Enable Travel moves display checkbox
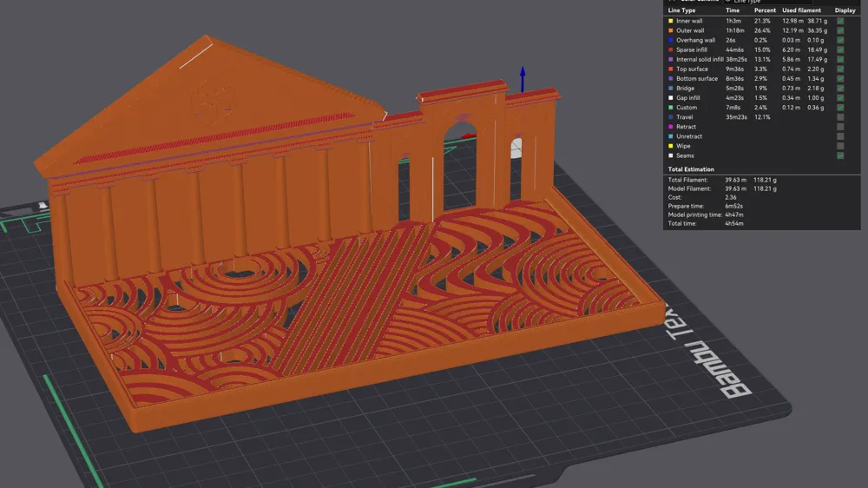 point(840,117)
